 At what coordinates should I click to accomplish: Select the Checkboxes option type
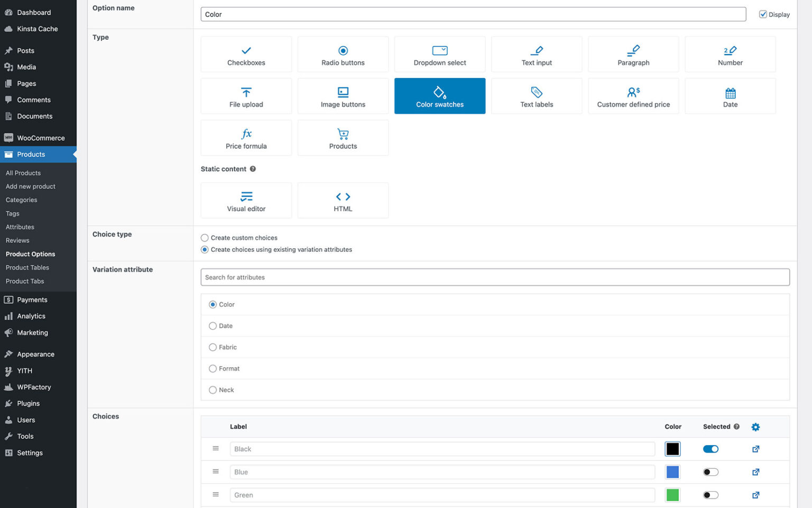[246, 54]
